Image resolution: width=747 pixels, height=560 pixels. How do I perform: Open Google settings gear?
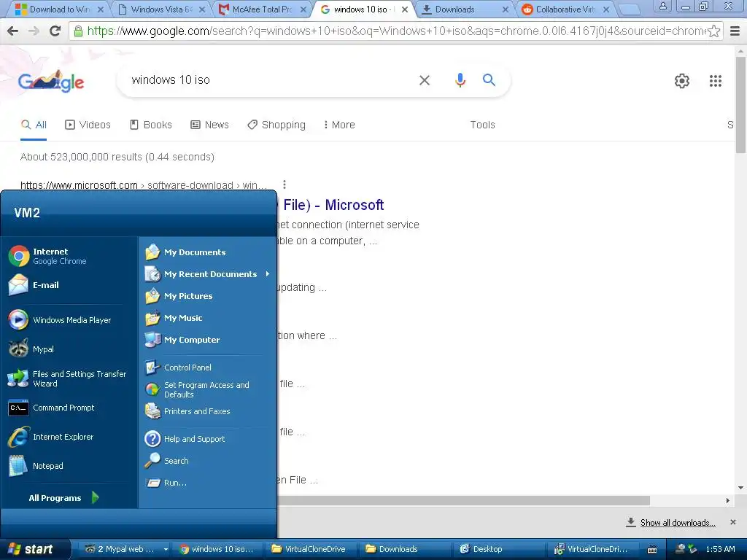point(682,81)
